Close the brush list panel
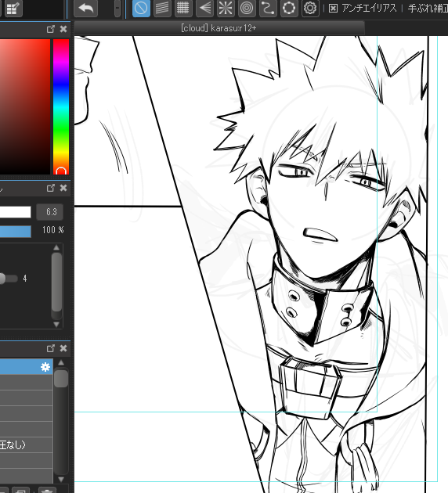The height and width of the screenshot is (493, 448). point(63,348)
